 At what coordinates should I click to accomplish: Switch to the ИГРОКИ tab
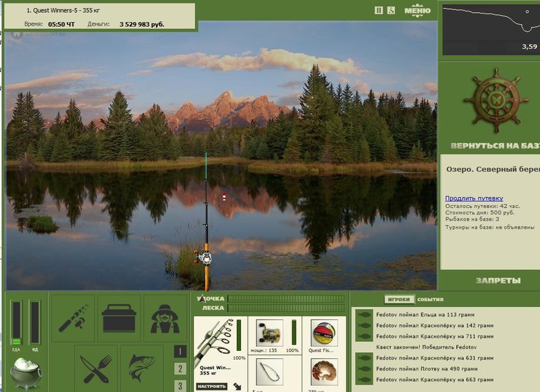[x=399, y=300]
